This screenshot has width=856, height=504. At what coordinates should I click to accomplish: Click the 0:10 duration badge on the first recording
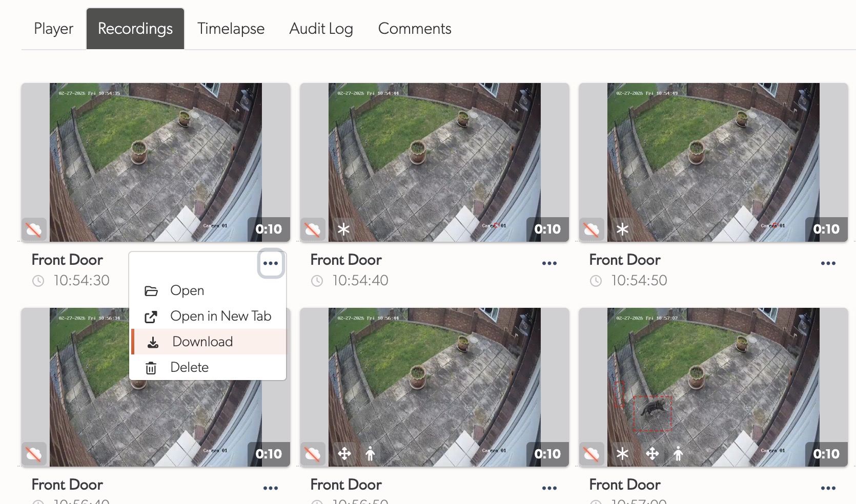(269, 229)
